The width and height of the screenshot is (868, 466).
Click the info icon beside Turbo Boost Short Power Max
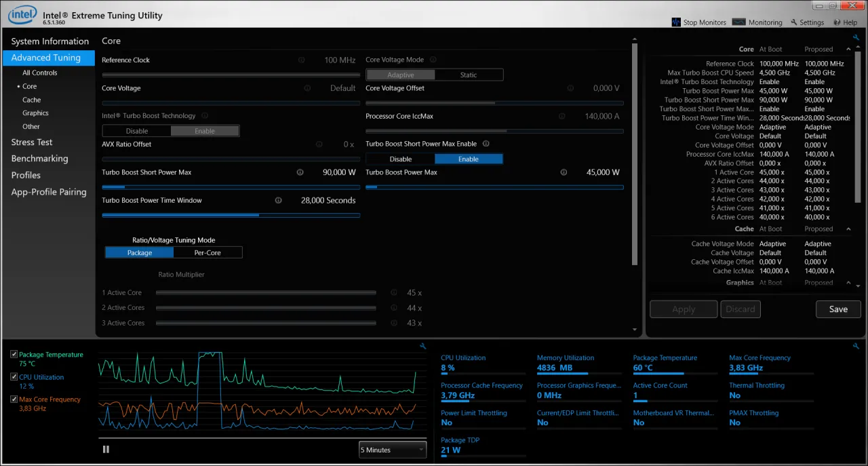point(300,172)
